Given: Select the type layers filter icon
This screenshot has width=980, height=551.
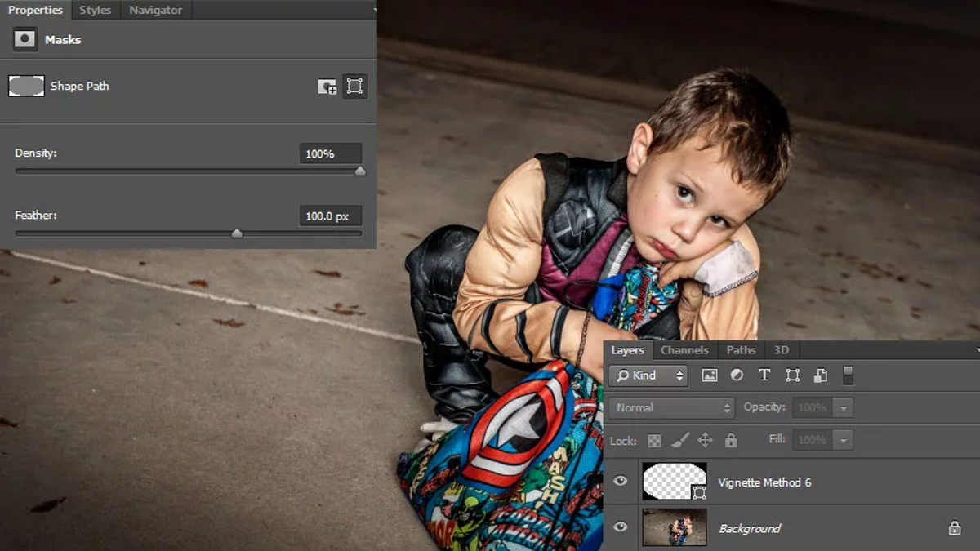Looking at the screenshot, I should [764, 375].
